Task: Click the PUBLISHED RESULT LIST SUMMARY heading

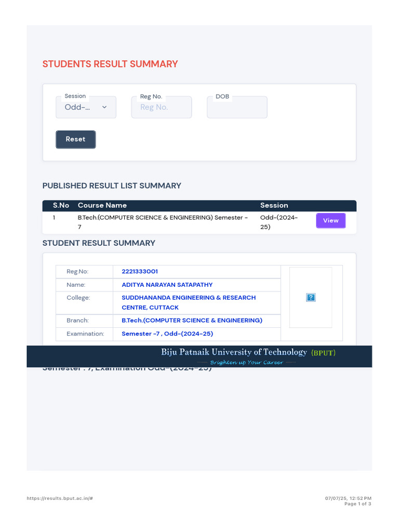Action: point(112,185)
